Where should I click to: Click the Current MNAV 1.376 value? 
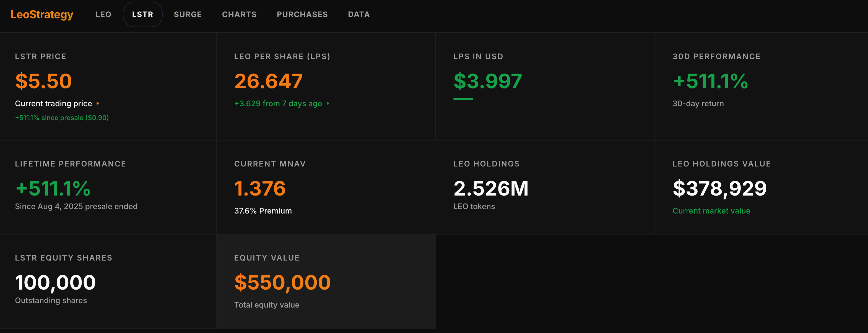click(260, 188)
